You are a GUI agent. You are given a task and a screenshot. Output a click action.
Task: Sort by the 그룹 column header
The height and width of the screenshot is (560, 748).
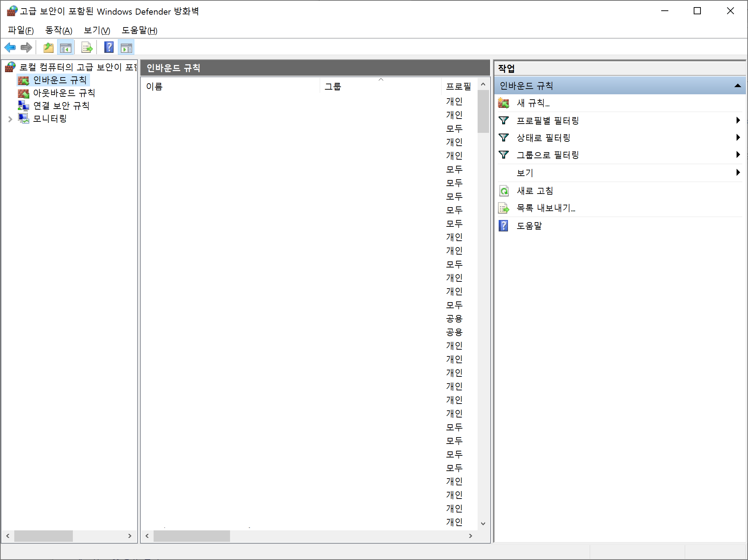click(x=333, y=86)
